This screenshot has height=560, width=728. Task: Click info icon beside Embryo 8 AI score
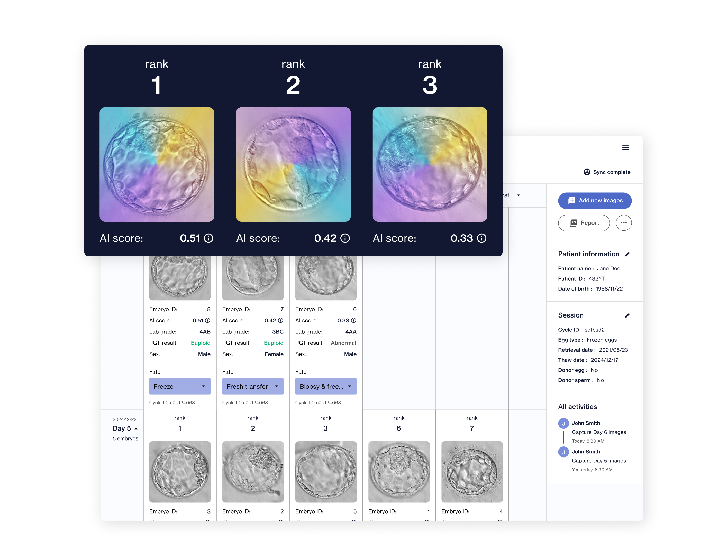[x=208, y=321]
